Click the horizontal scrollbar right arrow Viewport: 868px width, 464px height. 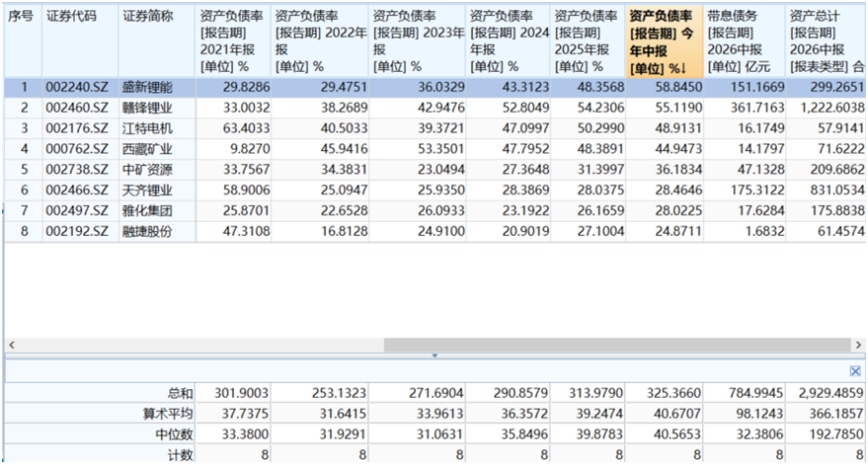click(x=858, y=345)
